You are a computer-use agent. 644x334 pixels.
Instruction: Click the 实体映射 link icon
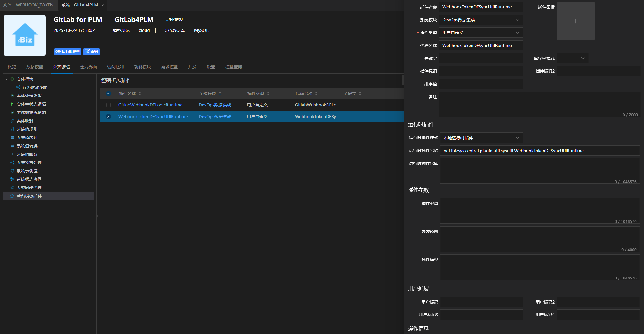tap(12, 121)
